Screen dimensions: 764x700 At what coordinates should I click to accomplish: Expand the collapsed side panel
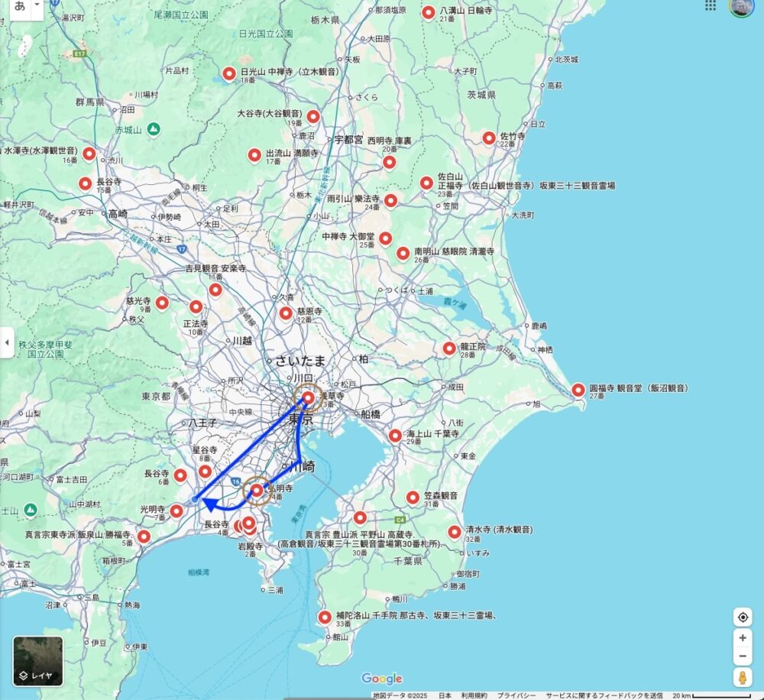[x=6, y=342]
